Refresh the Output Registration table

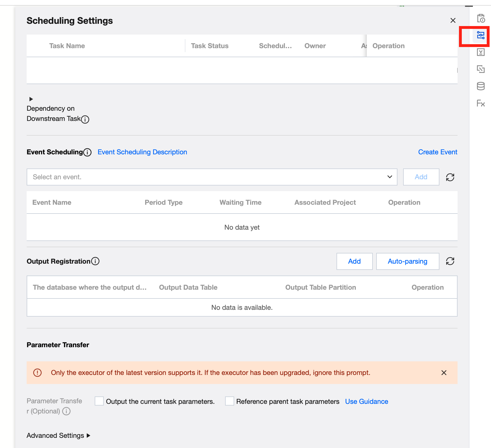[450, 261]
